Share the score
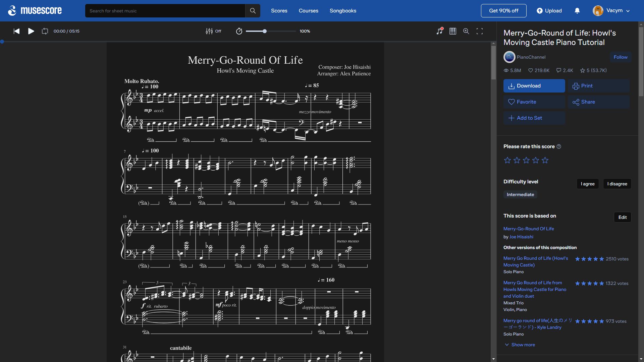The image size is (644, 362). point(599,102)
